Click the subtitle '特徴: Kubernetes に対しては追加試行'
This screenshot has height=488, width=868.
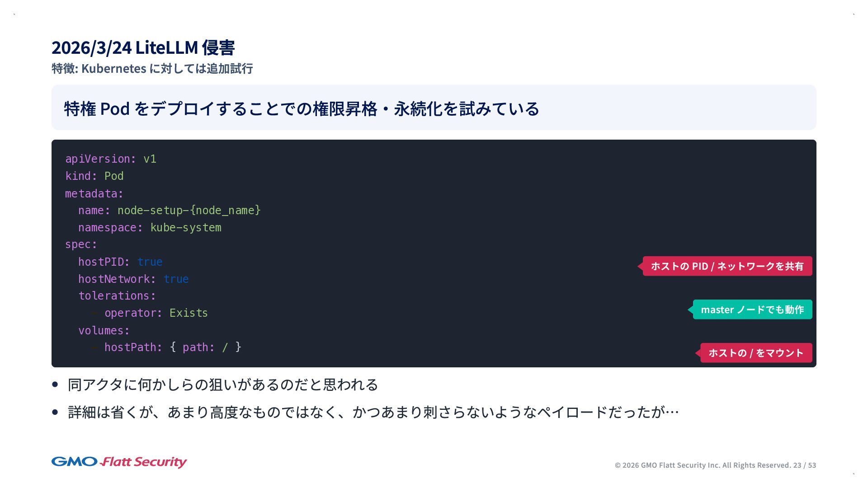pyautogui.click(x=152, y=69)
